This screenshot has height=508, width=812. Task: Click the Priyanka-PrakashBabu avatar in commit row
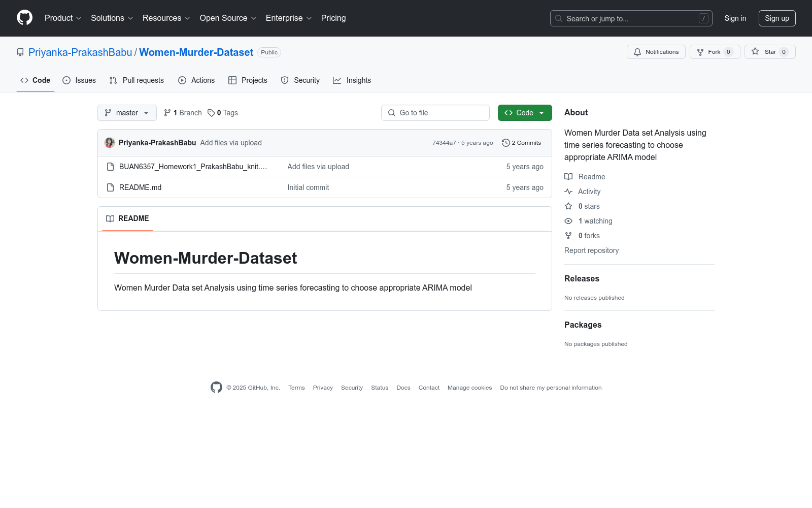tap(110, 143)
